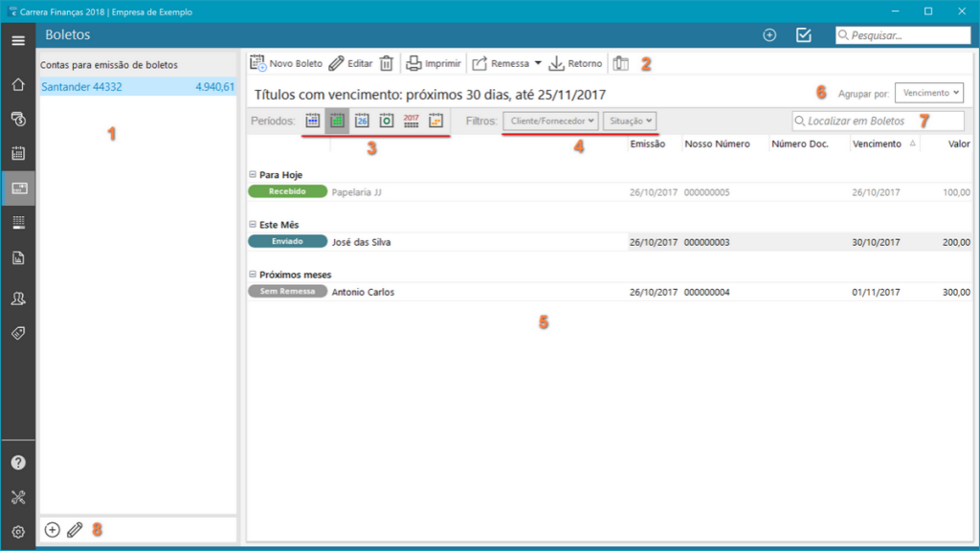
Task: Go to the Home icon in sidebar
Action: pyautogui.click(x=18, y=84)
